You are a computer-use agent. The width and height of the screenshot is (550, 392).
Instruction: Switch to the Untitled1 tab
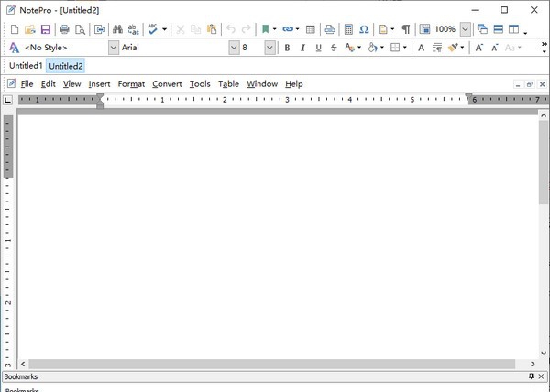point(26,66)
